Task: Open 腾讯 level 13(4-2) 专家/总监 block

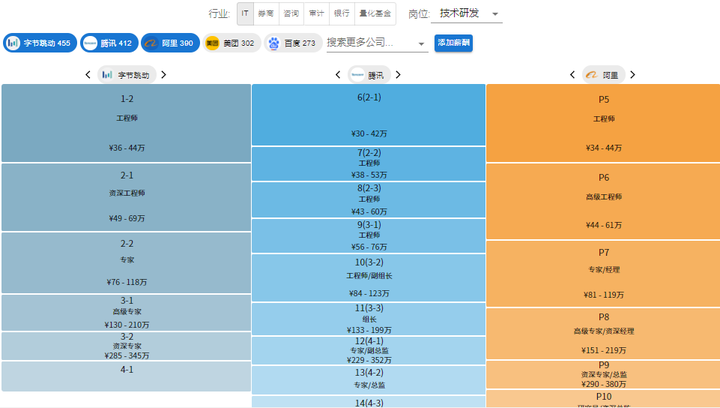Action: 369,380
